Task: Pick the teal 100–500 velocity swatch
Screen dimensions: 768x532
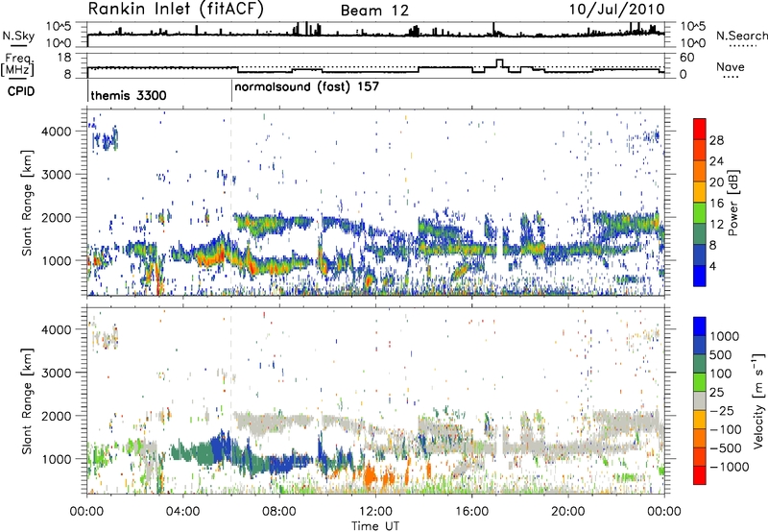Action: point(700,364)
